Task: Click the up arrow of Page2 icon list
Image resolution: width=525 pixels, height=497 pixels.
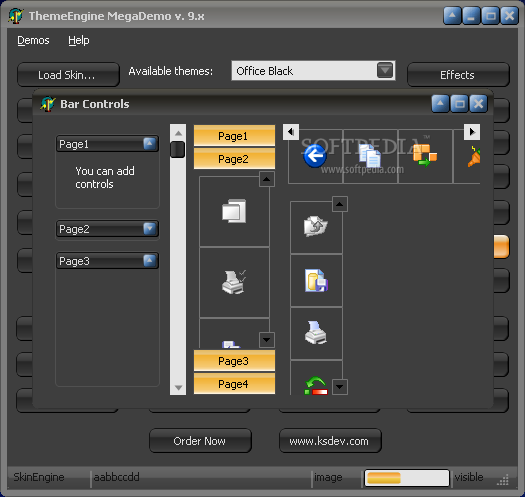Action: click(x=267, y=179)
